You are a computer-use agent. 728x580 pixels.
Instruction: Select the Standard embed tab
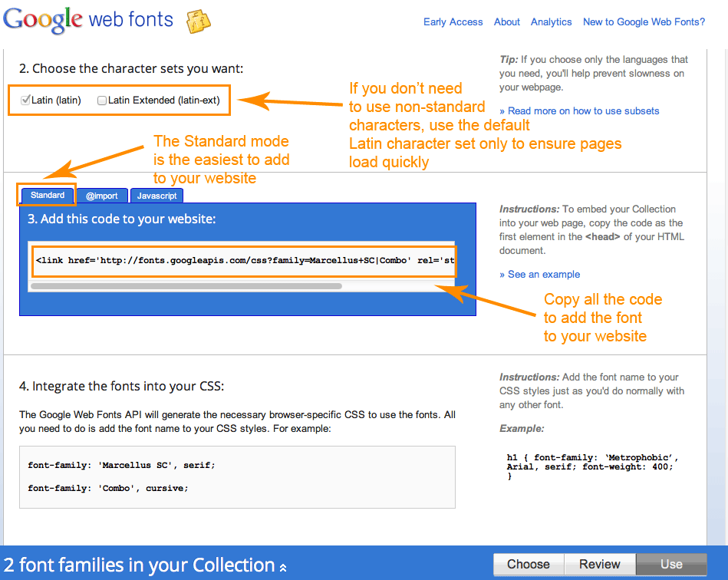48,195
